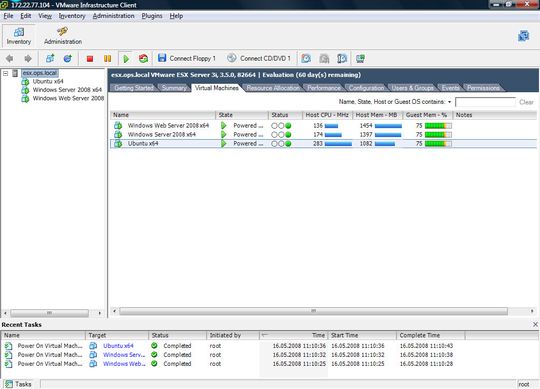The image size is (540, 389).
Task: Open the Plugins menu
Action: click(x=152, y=16)
